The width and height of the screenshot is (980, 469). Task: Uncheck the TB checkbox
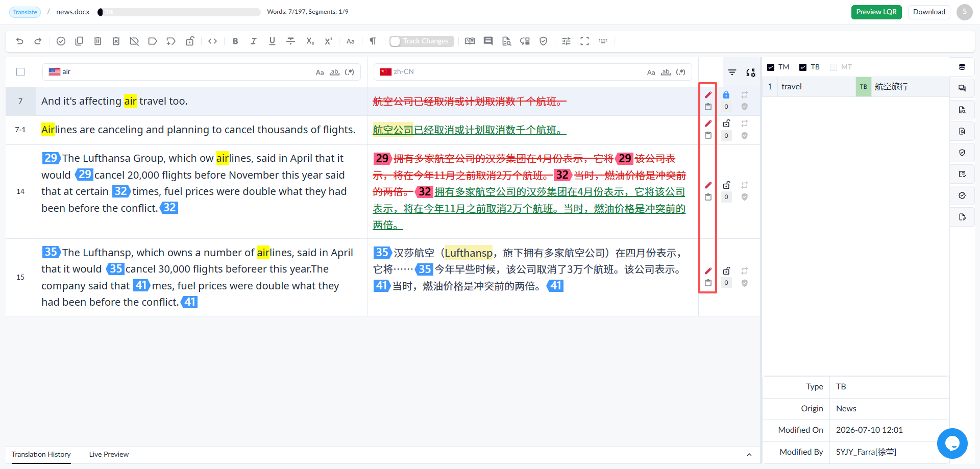(x=803, y=67)
